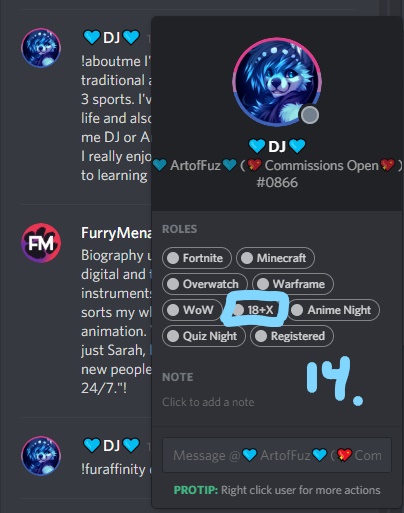The image size is (404, 513).
Task: Click the large DJ avatar in profile popup
Action: [277, 82]
